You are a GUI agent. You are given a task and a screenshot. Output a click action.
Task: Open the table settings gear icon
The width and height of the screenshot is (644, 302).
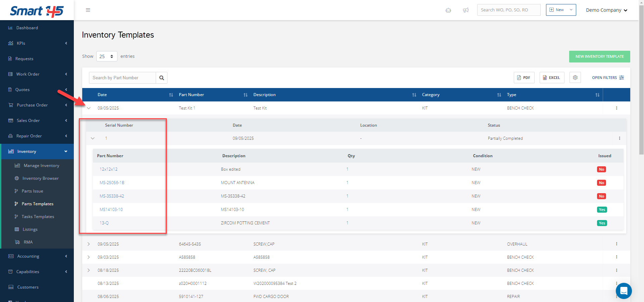(575, 78)
